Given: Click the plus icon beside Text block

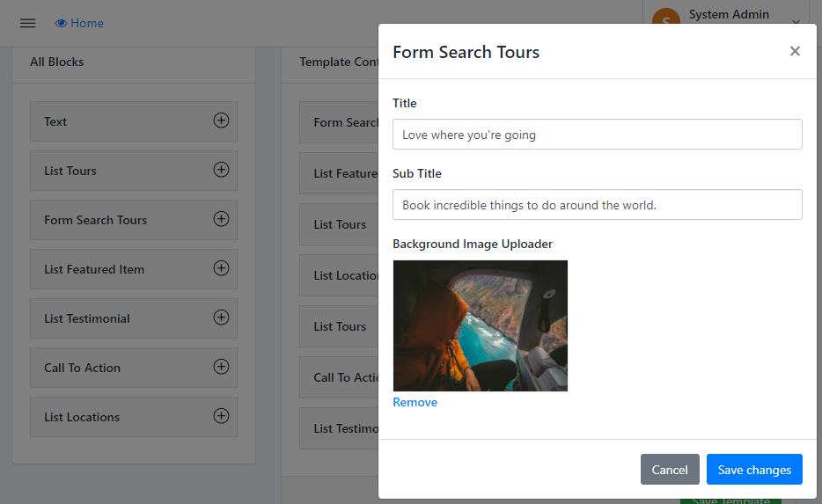Looking at the screenshot, I should [221, 121].
